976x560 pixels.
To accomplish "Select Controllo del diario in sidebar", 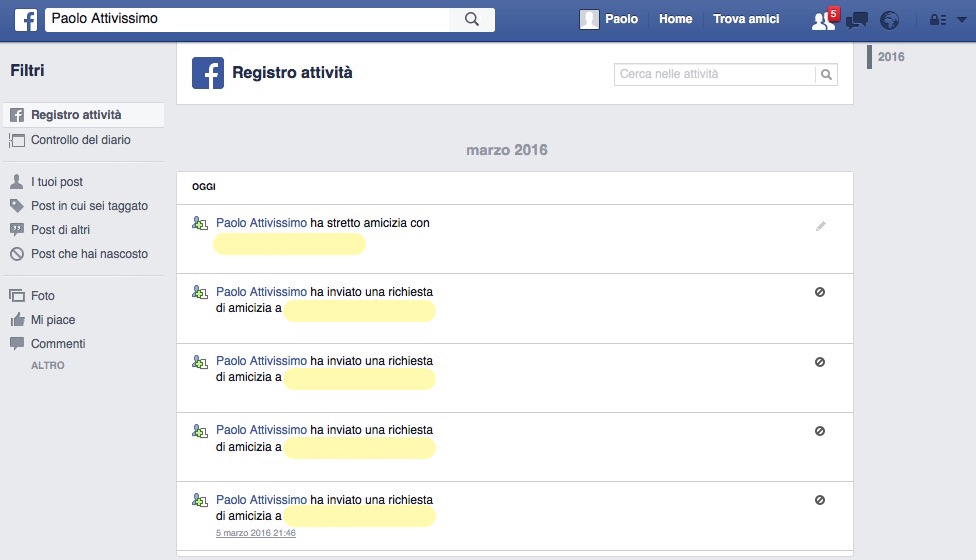I will pos(83,140).
